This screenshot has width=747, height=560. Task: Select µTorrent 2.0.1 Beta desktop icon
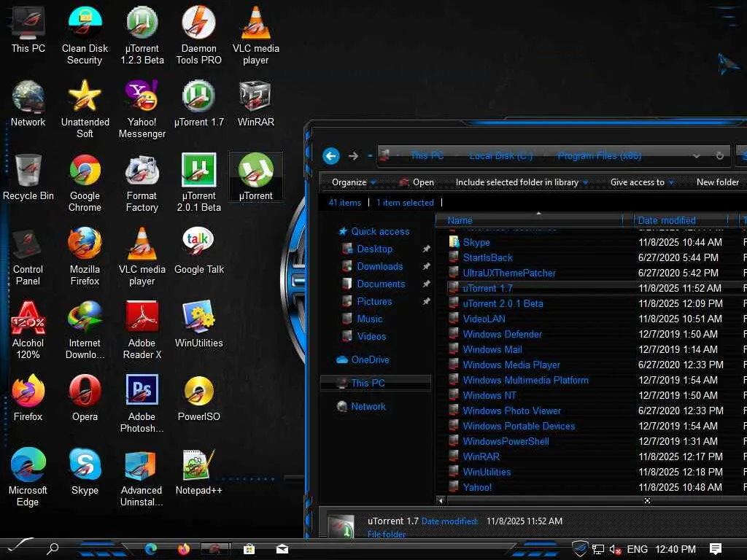coord(198,183)
